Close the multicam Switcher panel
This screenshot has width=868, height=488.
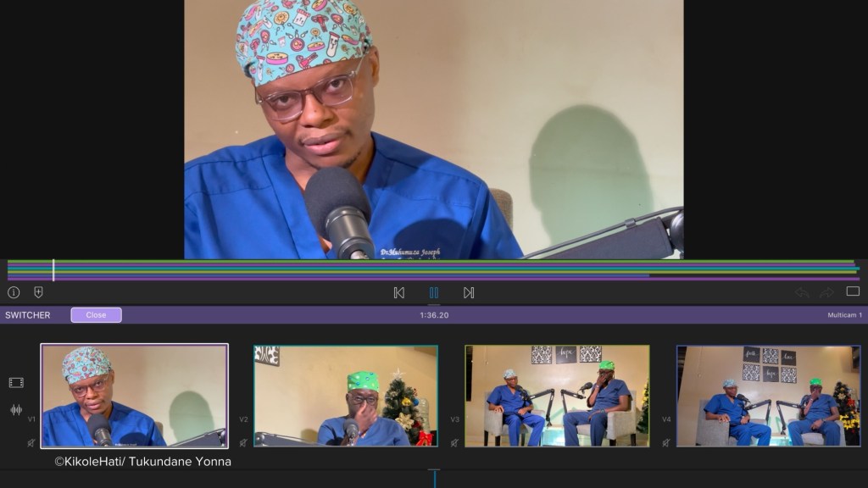coord(96,315)
